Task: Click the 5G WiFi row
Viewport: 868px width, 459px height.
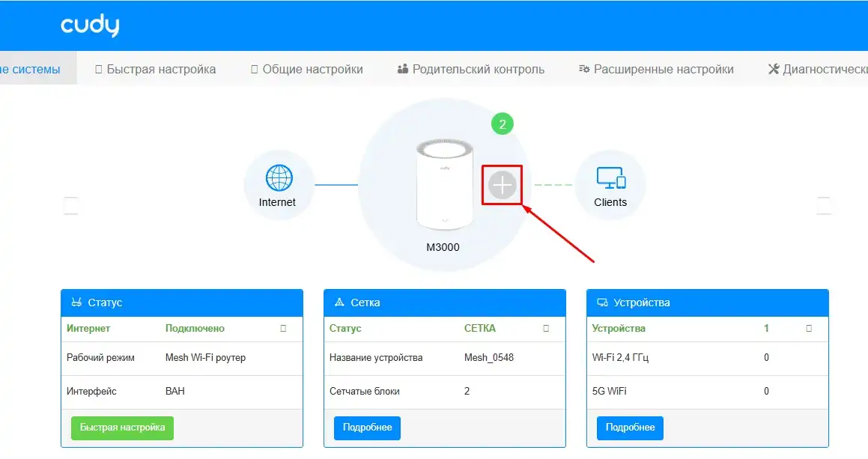Action: (708, 392)
